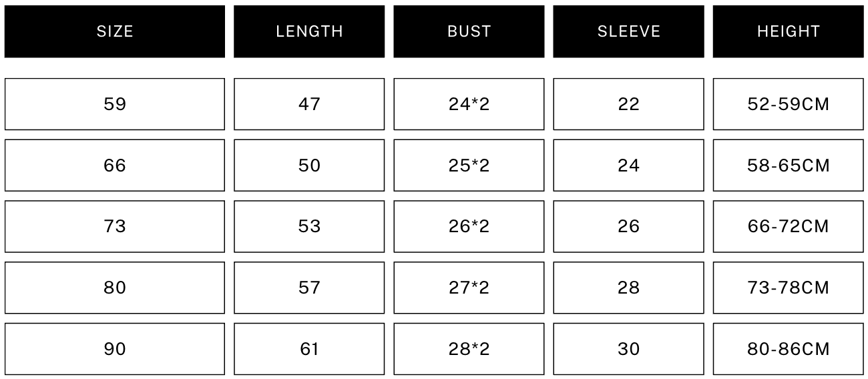Select length value 53
Viewport: 868px width, 379px height.
pyautogui.click(x=309, y=227)
